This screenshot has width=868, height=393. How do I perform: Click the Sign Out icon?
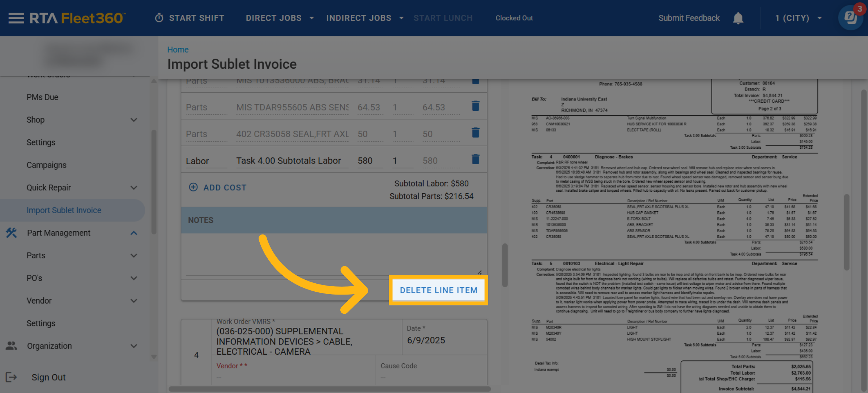point(11,377)
